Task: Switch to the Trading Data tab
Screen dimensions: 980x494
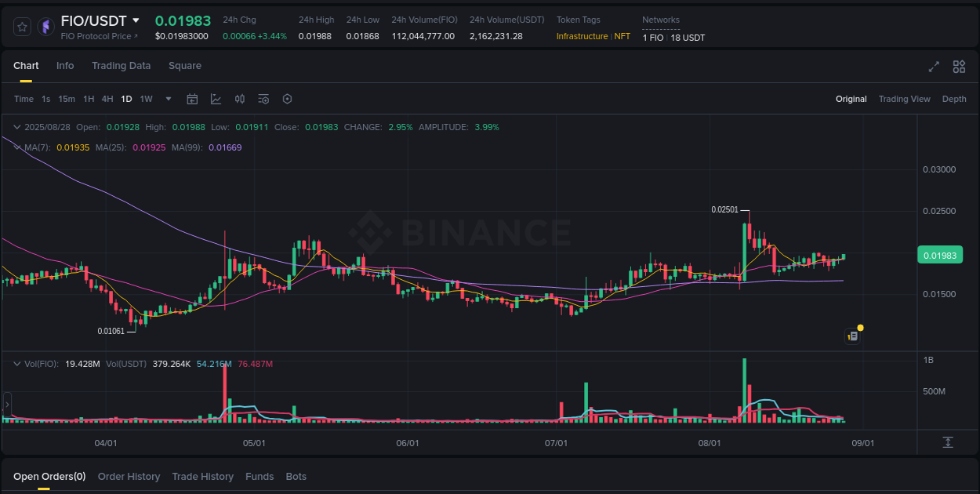Action: click(121, 66)
